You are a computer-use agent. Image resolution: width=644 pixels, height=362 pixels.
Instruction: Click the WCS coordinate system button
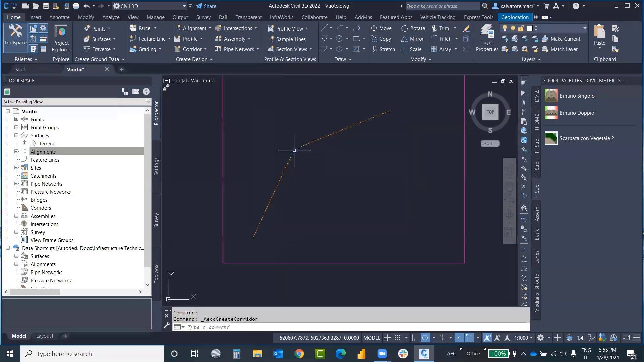(490, 143)
